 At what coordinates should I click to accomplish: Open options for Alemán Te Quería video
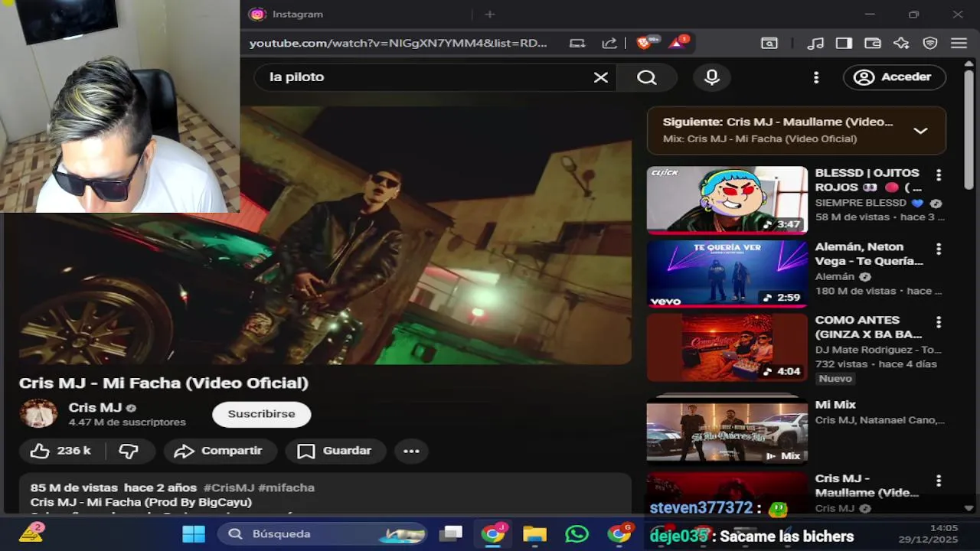pos(939,249)
